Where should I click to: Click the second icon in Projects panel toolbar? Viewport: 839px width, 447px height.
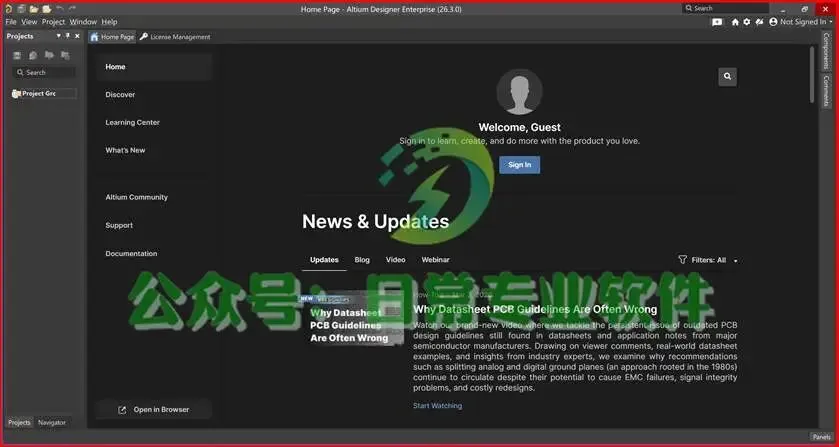[x=33, y=55]
